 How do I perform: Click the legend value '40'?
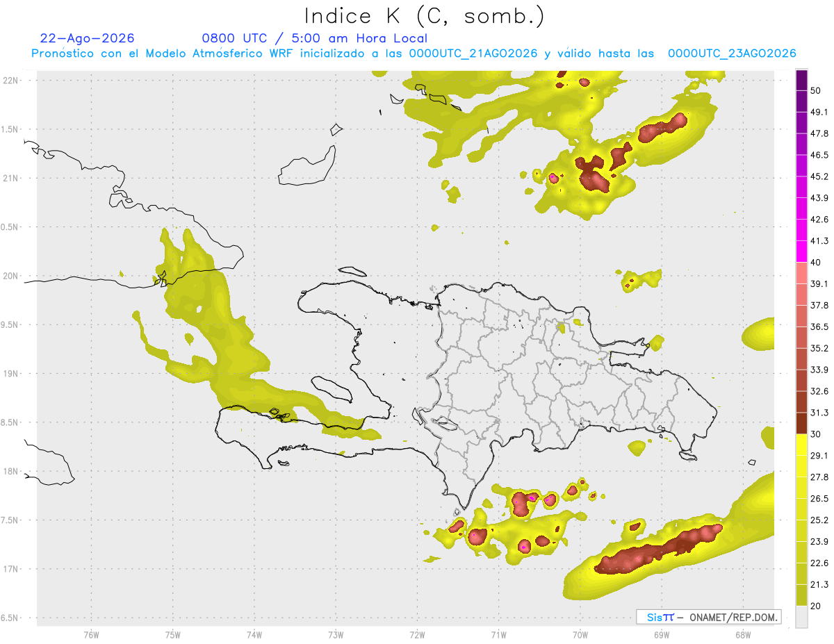[817, 263]
